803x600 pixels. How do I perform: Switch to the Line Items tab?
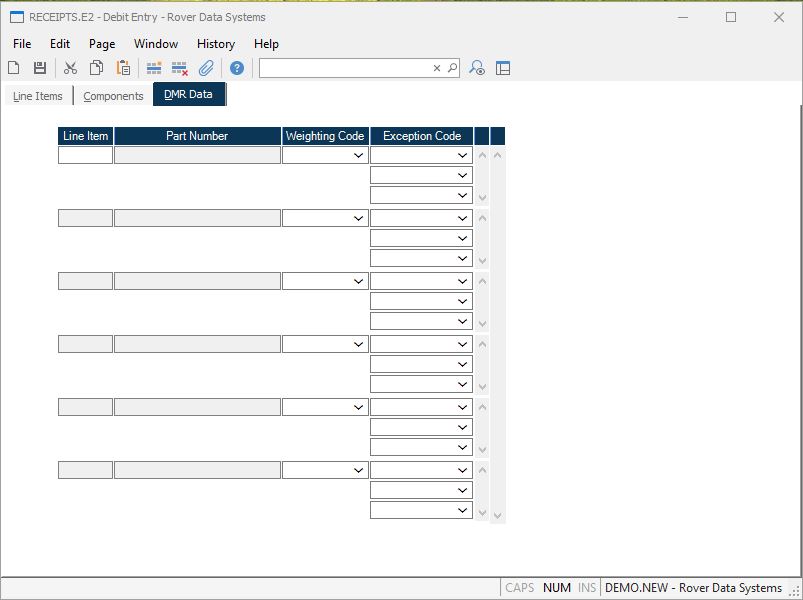point(38,96)
